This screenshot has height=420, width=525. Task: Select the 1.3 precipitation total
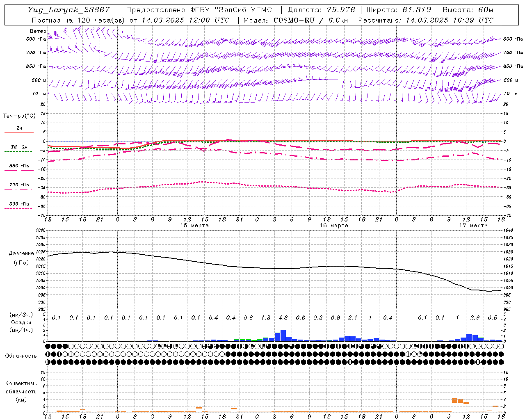[x=266, y=318]
